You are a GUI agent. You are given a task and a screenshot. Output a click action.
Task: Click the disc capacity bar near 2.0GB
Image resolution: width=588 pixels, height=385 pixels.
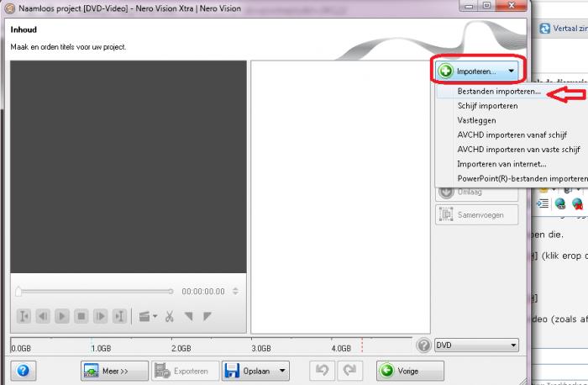click(181, 345)
